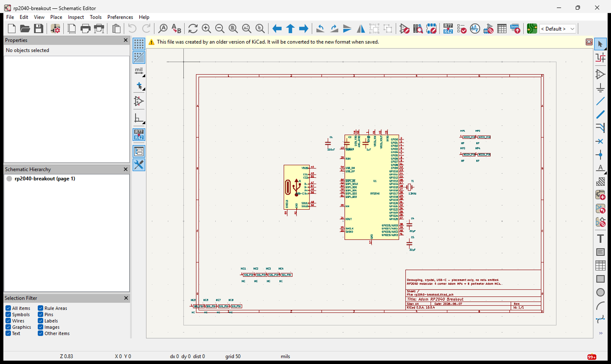Open the Symbol Editor
This screenshot has width=611, height=364.
[x=405, y=29]
